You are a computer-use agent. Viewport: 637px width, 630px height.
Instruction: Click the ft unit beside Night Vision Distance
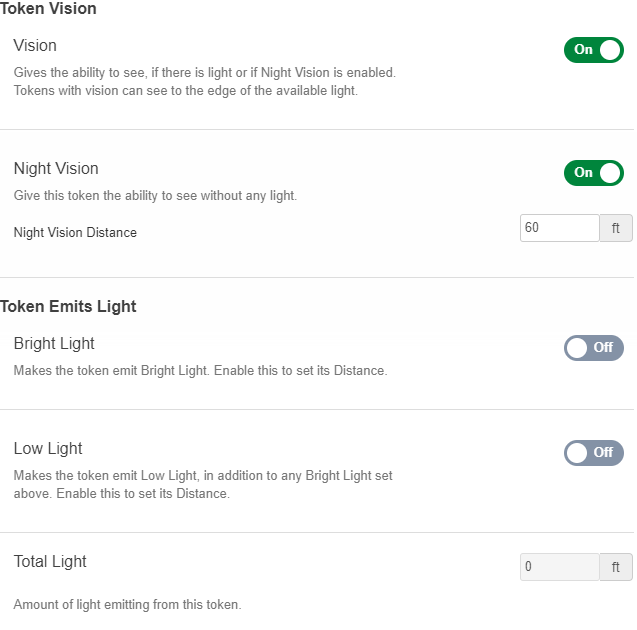pyautogui.click(x=616, y=228)
